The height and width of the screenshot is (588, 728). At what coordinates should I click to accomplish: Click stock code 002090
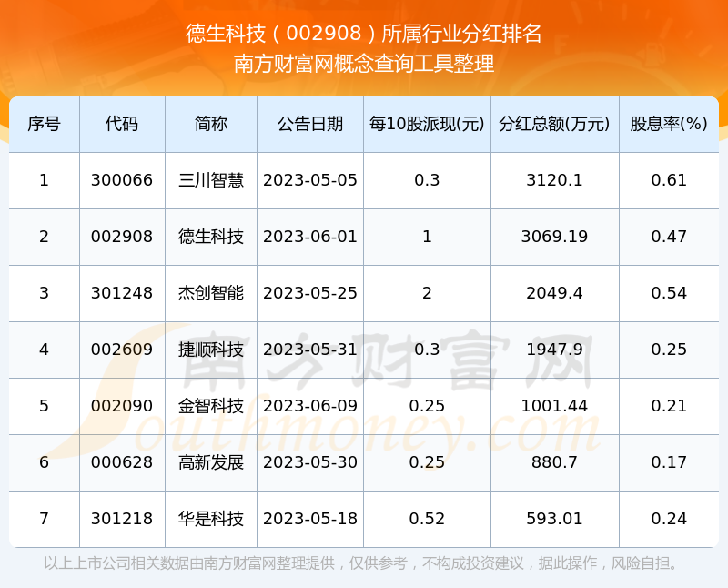(x=122, y=406)
